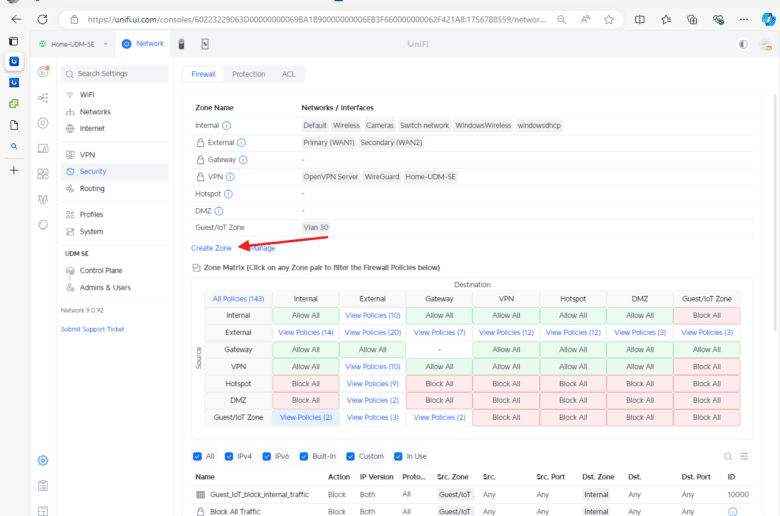Expand Home-UDM-SE console dropdown
780x516 pixels.
tap(74, 44)
